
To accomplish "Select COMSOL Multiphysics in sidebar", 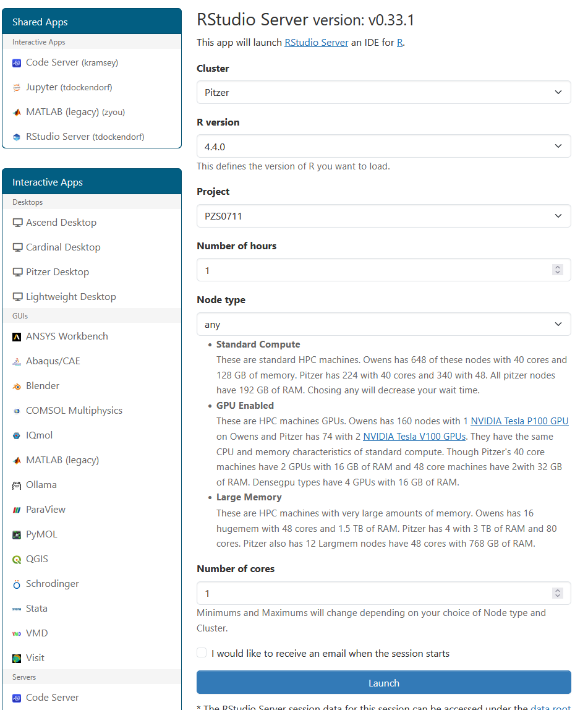I will (74, 411).
